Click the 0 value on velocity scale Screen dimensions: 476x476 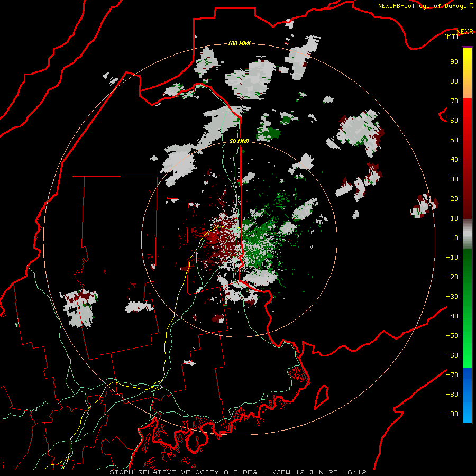coord(456,237)
